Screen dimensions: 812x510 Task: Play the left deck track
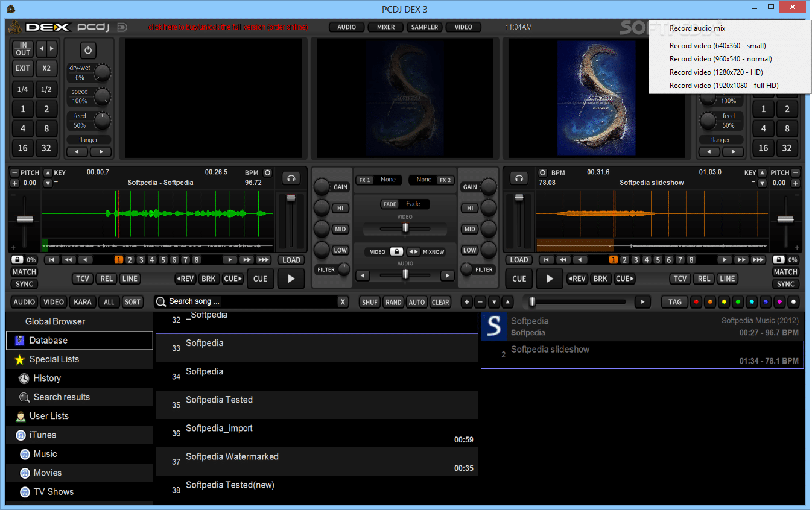pos(291,279)
